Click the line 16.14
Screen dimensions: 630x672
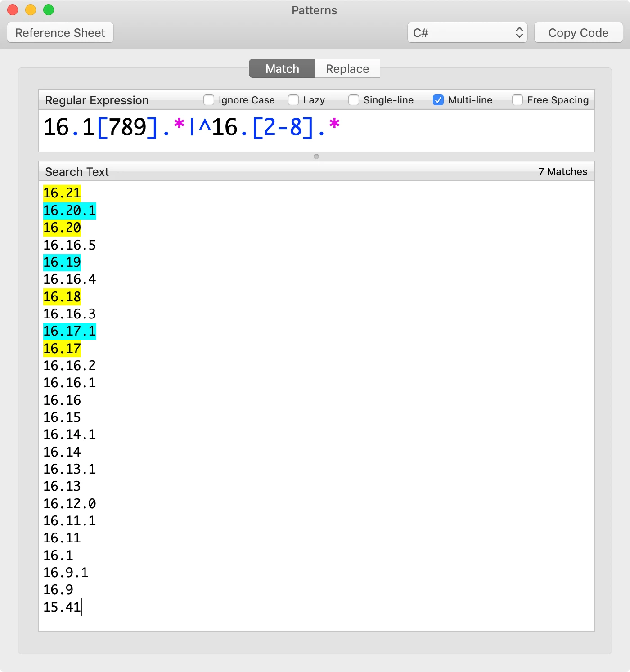(62, 452)
